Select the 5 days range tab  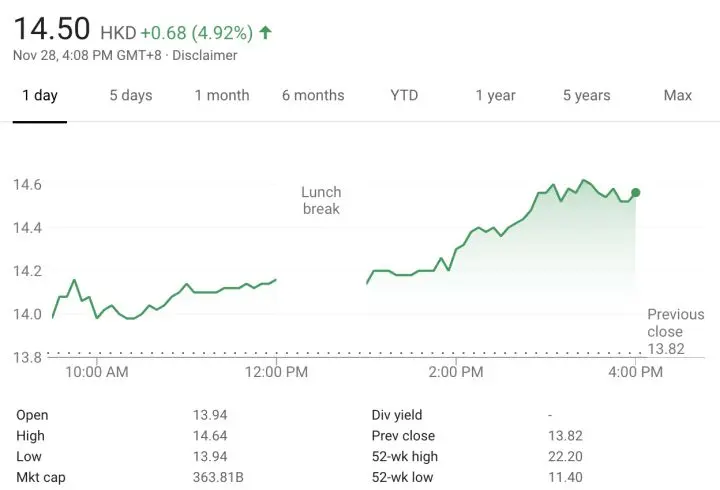click(x=131, y=96)
